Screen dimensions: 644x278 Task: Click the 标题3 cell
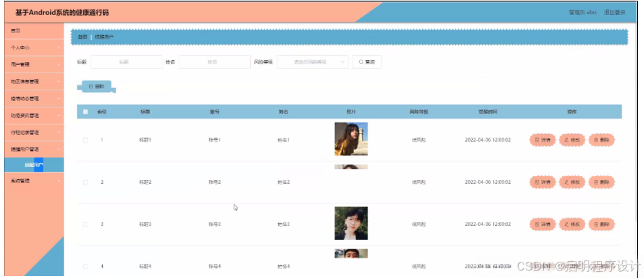(x=145, y=224)
